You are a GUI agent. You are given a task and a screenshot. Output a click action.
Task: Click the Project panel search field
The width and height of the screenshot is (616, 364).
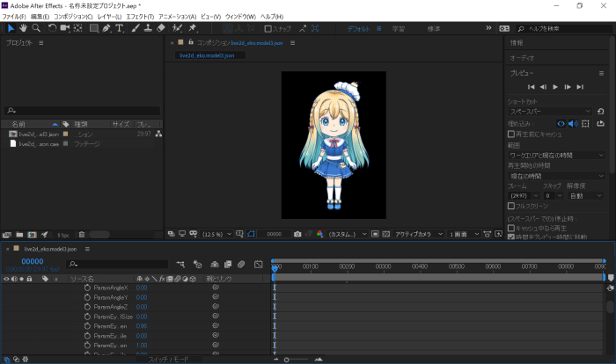tap(83, 111)
